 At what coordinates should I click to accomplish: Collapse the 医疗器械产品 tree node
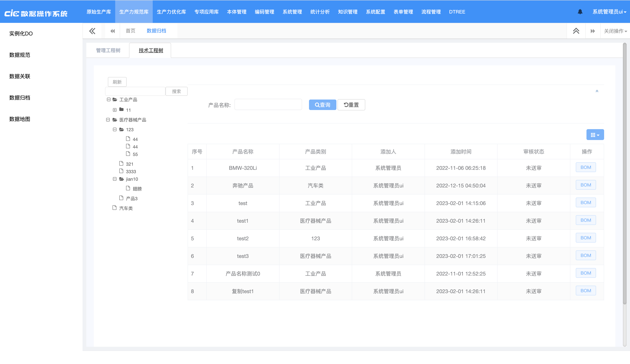point(108,120)
